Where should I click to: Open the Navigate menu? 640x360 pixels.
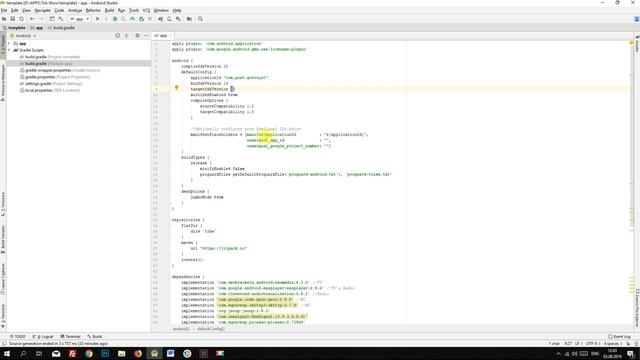click(42, 10)
